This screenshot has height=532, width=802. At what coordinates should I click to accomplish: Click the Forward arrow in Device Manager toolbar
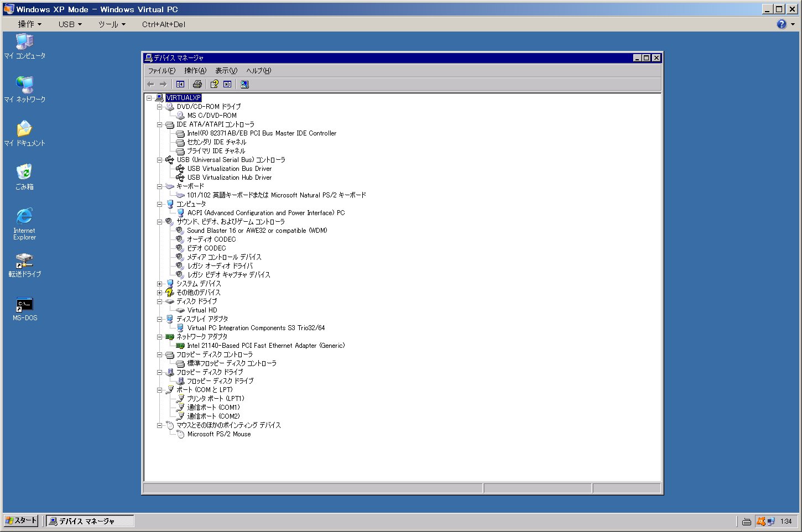coord(163,84)
